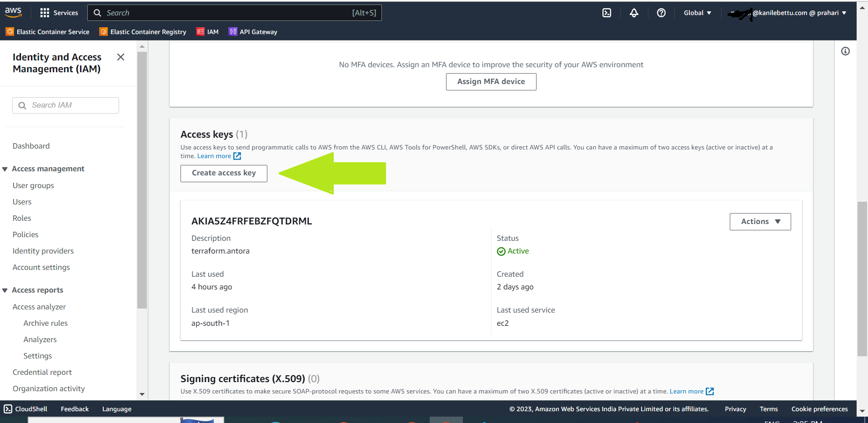The image size is (868, 423).
Task: Go to the IAM Dashboard
Action: pos(31,146)
